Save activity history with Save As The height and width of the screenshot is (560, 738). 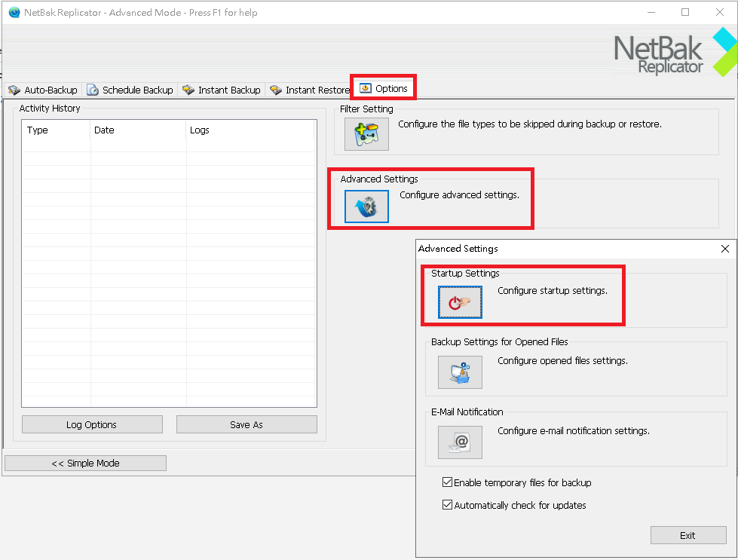coord(247,424)
